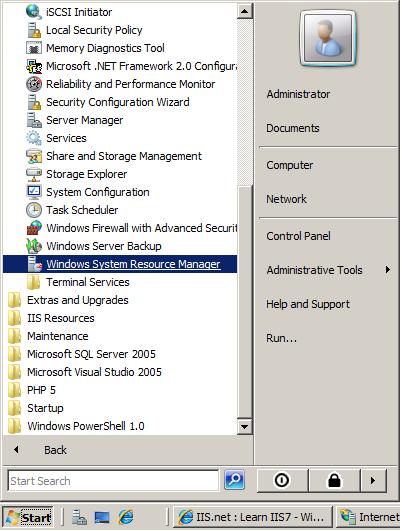Click the Reliability and Performance Monitor icon
The image size is (402, 531).
(34, 84)
